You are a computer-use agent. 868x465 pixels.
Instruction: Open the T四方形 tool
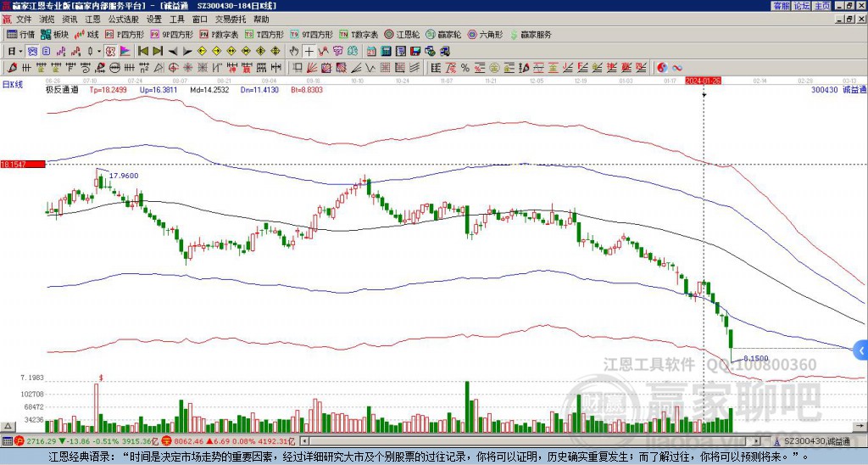click(x=264, y=34)
